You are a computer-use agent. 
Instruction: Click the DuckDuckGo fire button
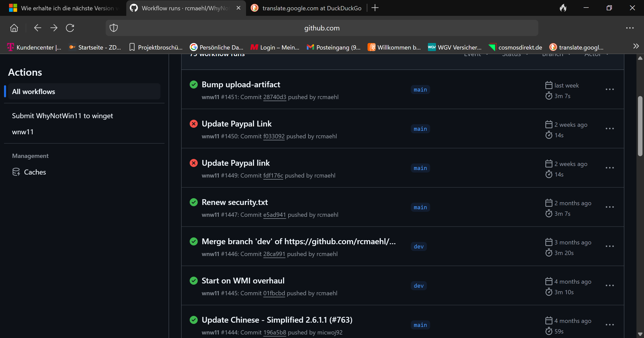tap(563, 8)
